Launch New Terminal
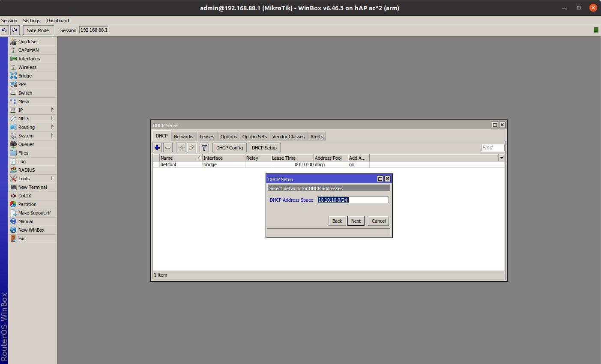This screenshot has height=364, width=601. coord(33,187)
